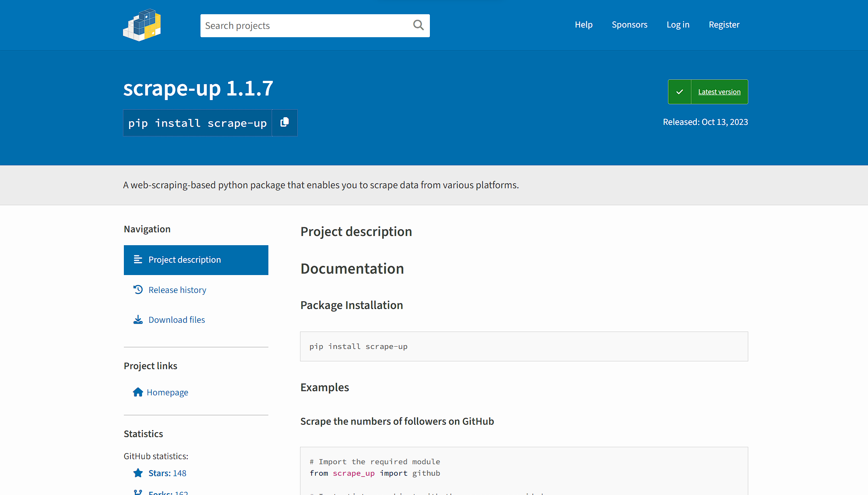
Task: Open the PyPI logo home link
Action: (x=142, y=25)
